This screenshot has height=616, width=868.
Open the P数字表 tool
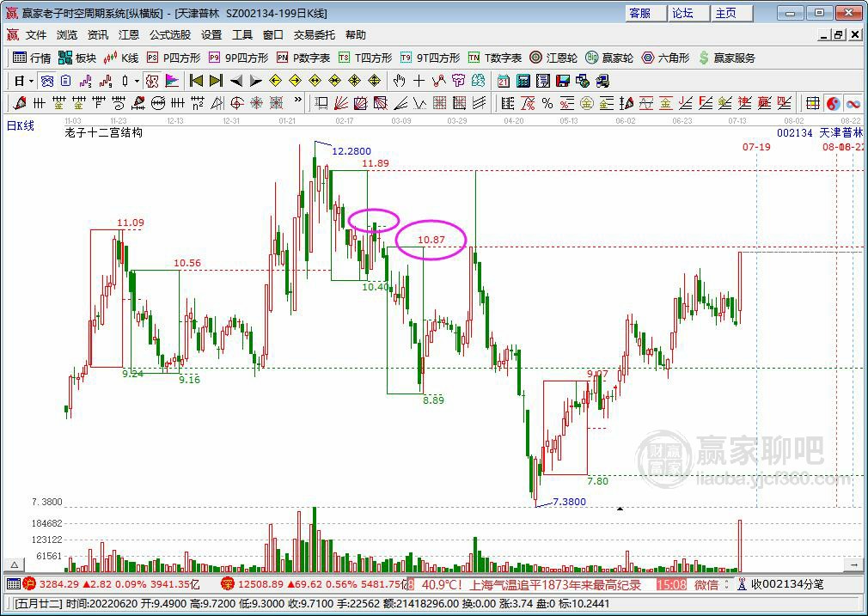(303, 58)
